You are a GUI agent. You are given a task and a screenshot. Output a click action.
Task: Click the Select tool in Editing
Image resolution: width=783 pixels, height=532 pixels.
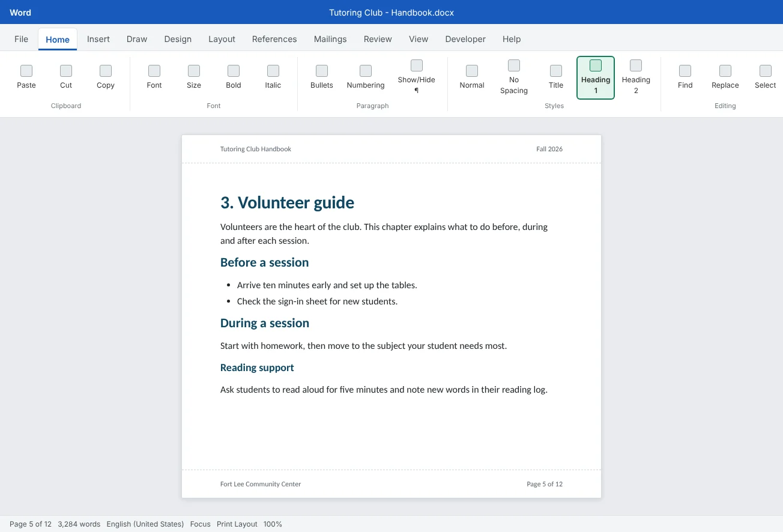coord(766,78)
